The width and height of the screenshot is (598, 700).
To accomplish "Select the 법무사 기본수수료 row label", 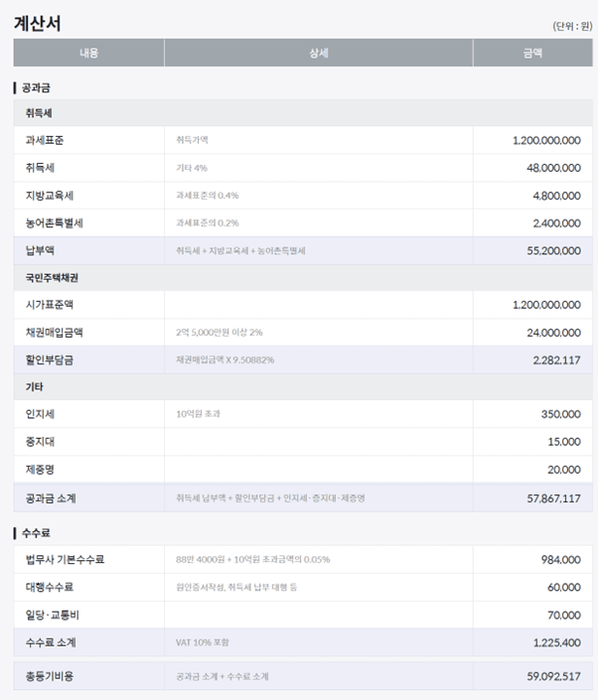I will click(65, 560).
